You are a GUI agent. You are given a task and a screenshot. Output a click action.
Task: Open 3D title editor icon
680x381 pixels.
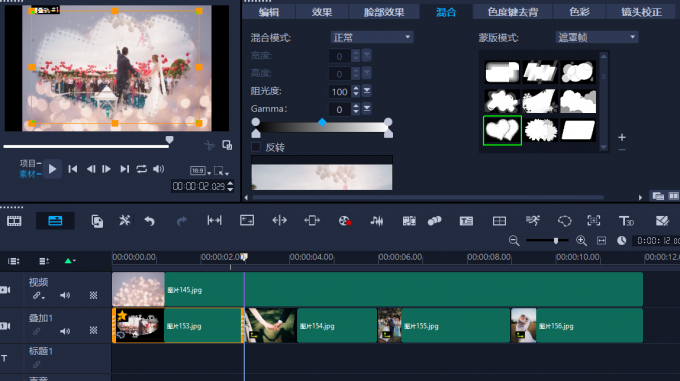coord(626,221)
